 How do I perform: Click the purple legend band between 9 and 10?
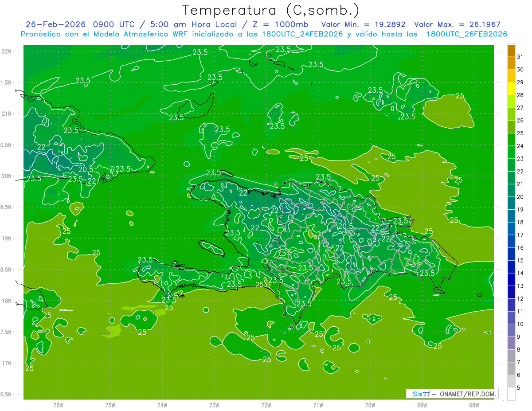coord(511,330)
